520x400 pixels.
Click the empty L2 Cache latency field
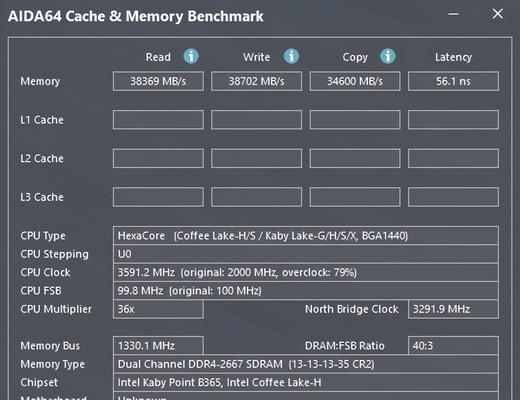click(x=453, y=158)
